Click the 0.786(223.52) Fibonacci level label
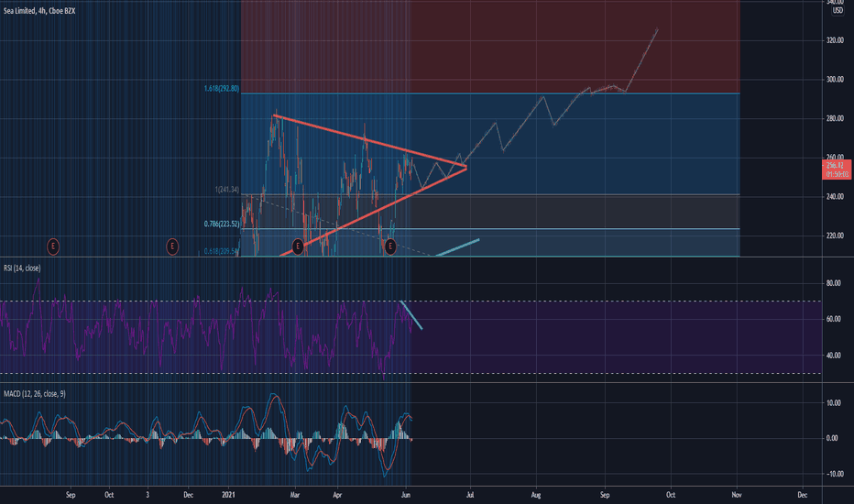854x504 pixels. [222, 224]
